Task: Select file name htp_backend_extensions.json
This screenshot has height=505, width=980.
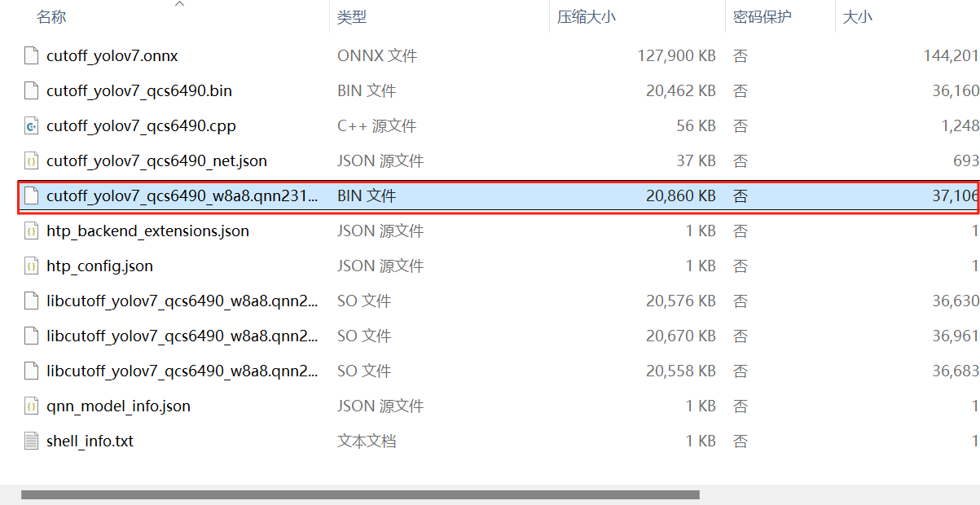Action: [148, 231]
